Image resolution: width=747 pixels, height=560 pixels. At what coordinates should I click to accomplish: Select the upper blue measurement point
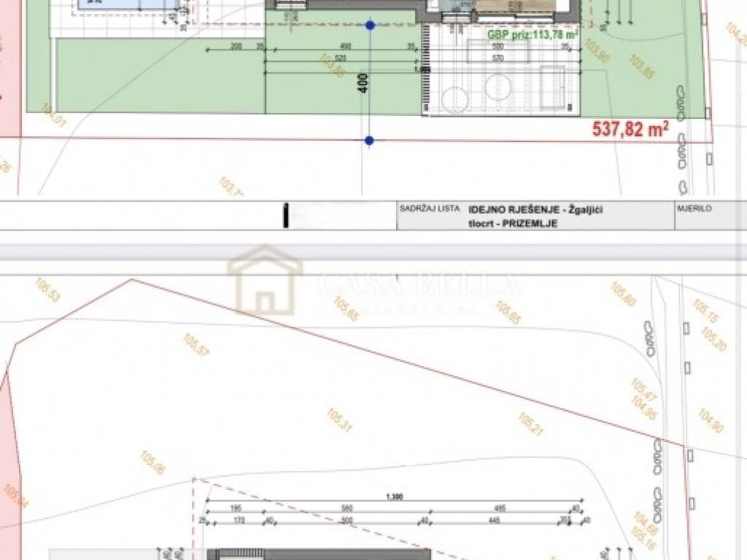(x=370, y=26)
